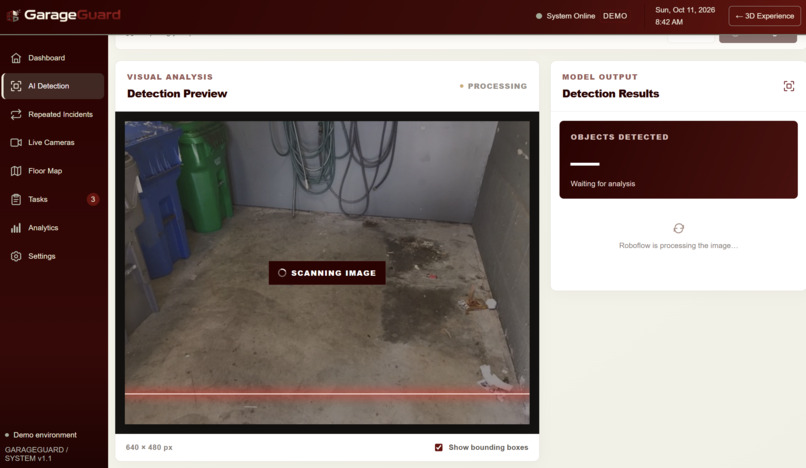Click the Tasks badge showing 3
The width and height of the screenshot is (806, 468).
coord(93,199)
